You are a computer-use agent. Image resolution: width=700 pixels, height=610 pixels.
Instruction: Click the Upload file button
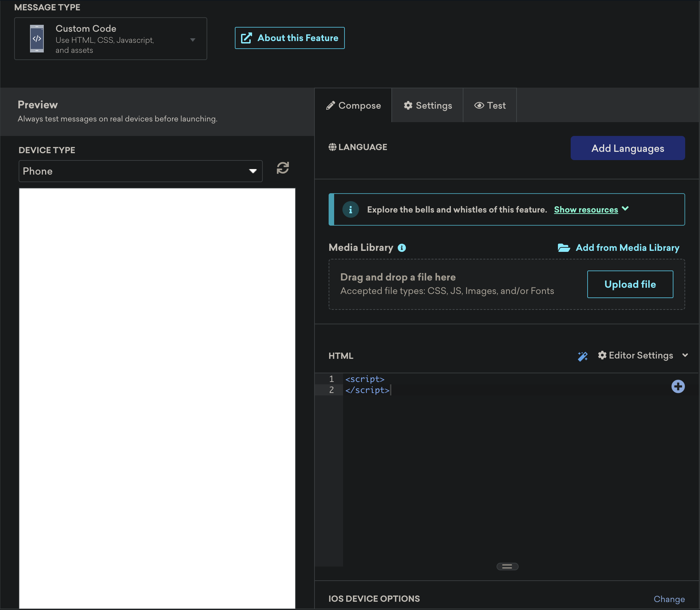(x=630, y=284)
